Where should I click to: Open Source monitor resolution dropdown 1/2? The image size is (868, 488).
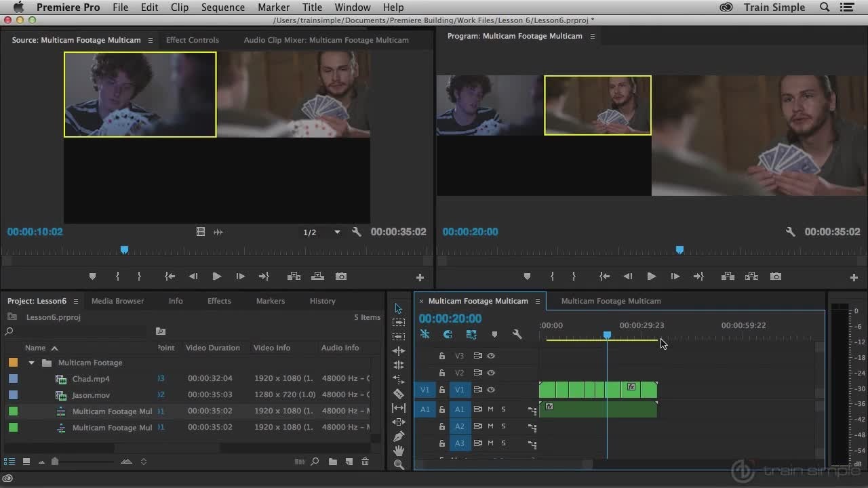pos(321,232)
